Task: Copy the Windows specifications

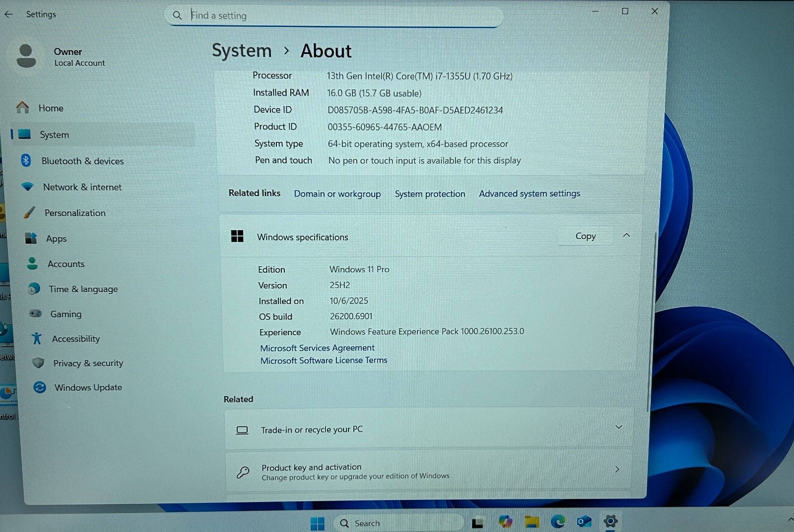Action: pyautogui.click(x=586, y=236)
